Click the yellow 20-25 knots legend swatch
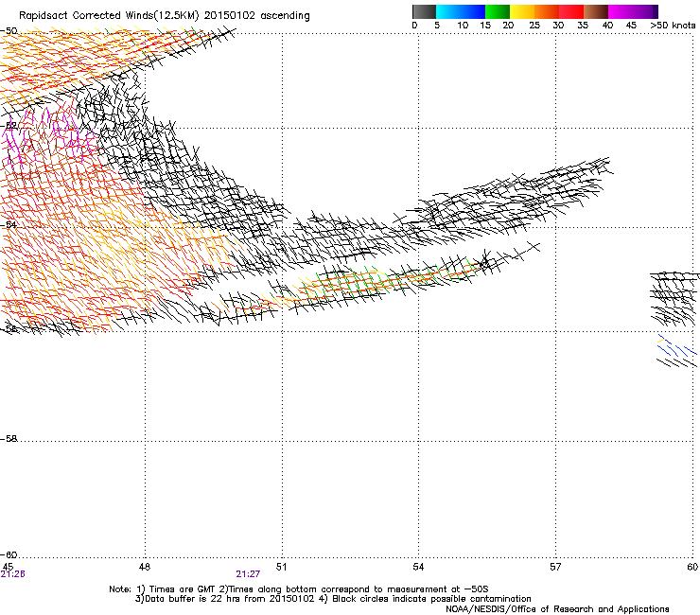This screenshot has height=615, width=700. (522, 11)
